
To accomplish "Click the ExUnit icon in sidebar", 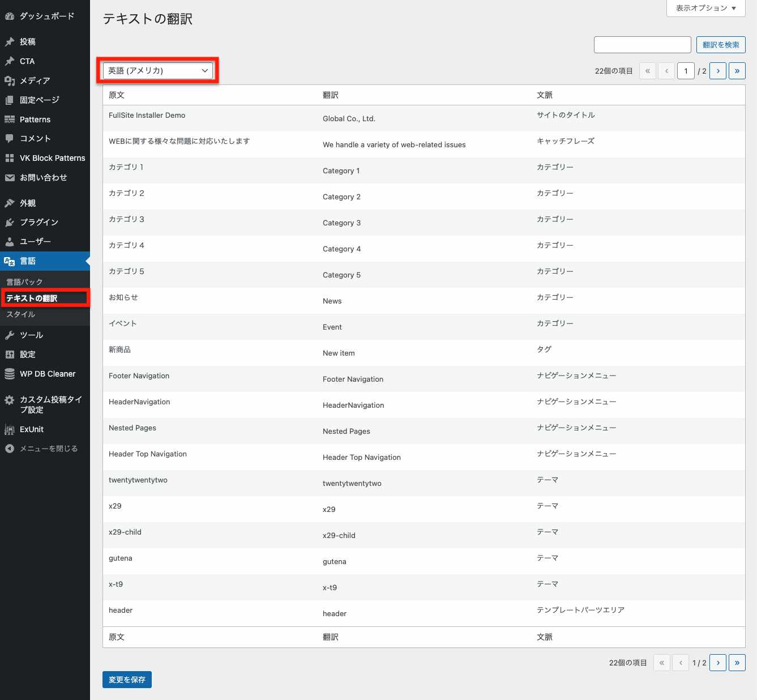I will point(10,430).
